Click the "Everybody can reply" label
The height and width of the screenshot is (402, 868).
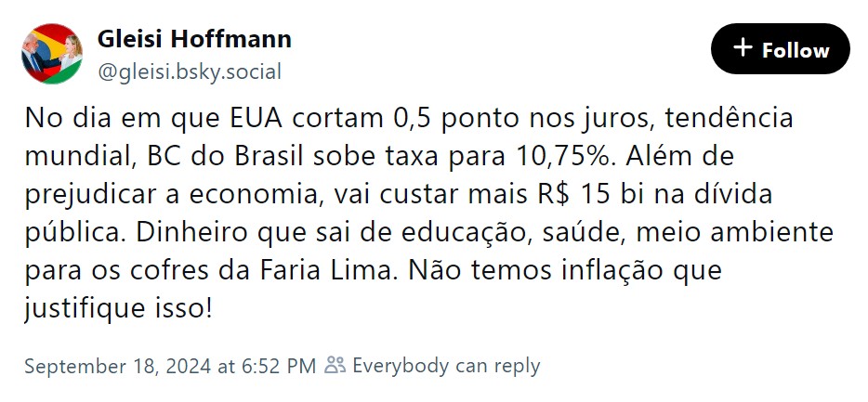pos(446,366)
